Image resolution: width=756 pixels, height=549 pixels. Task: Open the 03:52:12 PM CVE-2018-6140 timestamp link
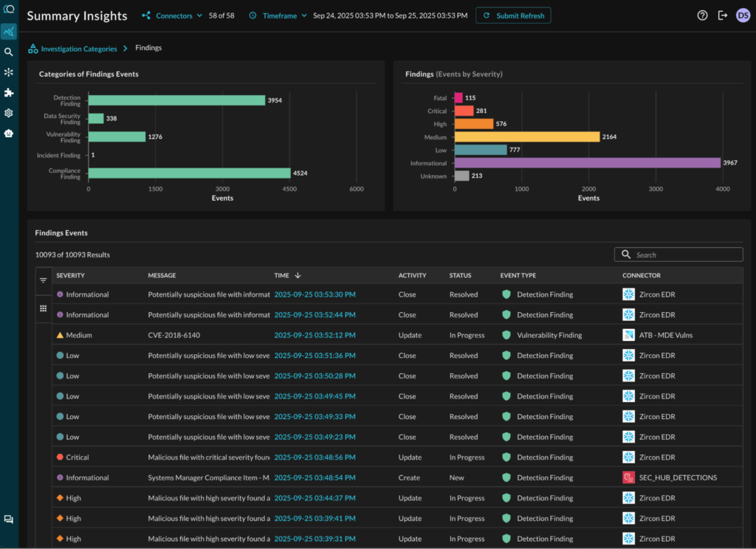pos(315,335)
